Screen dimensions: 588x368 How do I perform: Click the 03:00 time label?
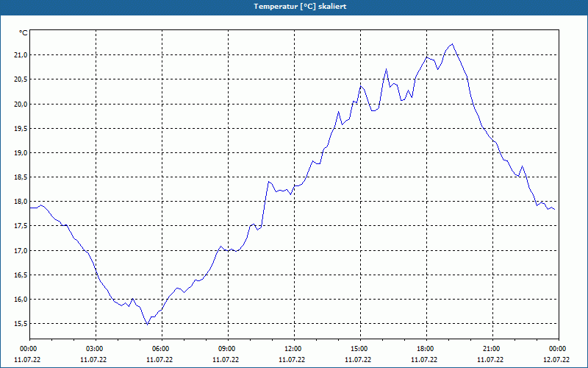96,349
